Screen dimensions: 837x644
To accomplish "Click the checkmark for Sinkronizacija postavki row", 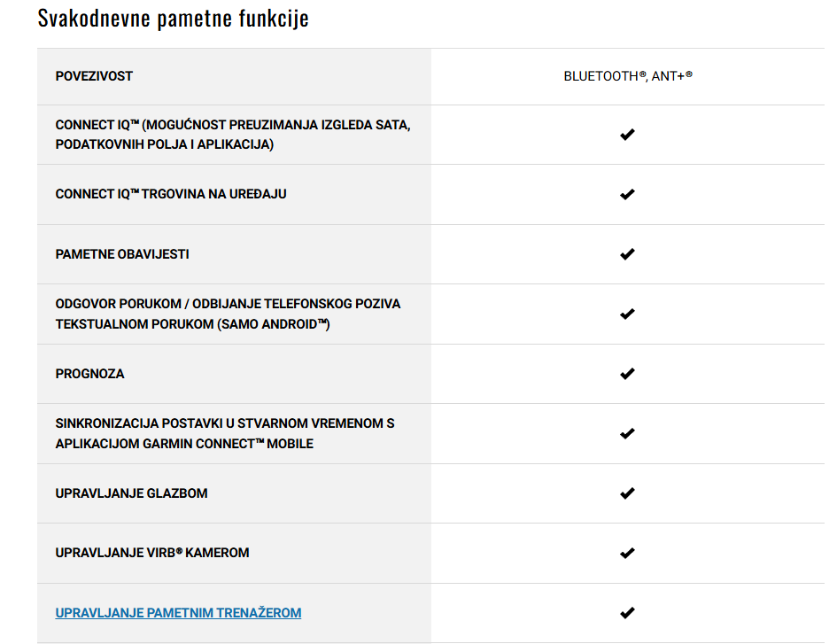I will (627, 433).
